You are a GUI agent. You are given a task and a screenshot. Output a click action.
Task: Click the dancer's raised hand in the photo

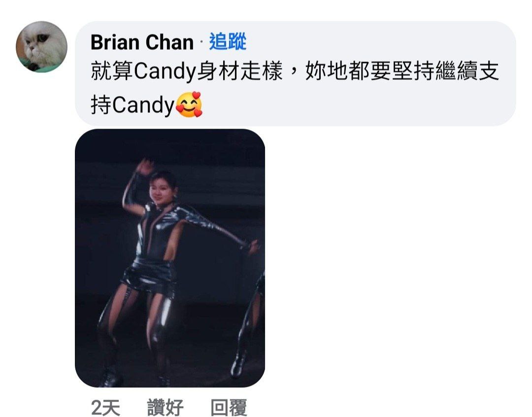coord(145,167)
